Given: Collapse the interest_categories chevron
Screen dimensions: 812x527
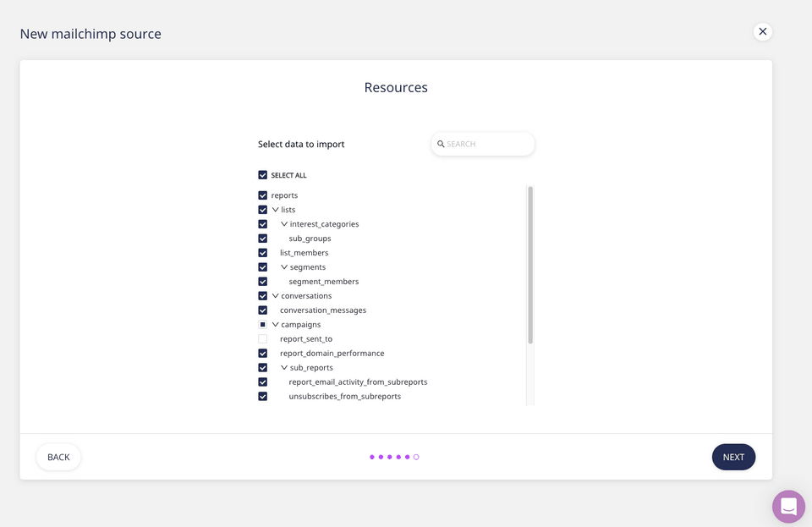Looking at the screenshot, I should tap(284, 224).
